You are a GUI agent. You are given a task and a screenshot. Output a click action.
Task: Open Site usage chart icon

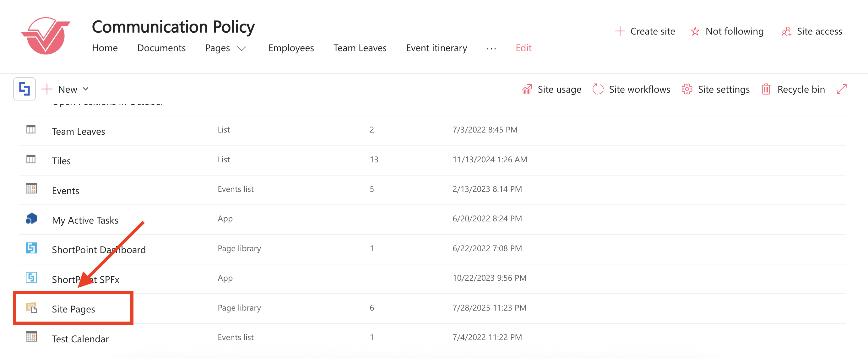(x=527, y=89)
